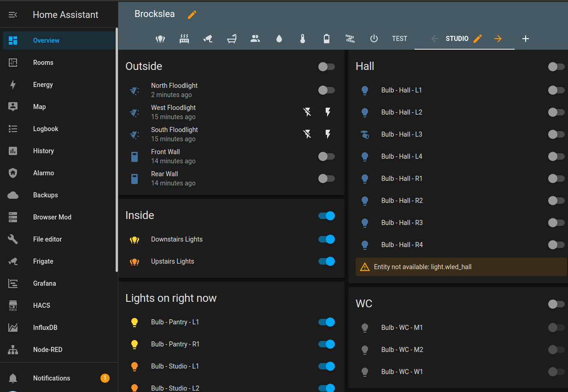This screenshot has width=568, height=392.
Task: Click the sidebar vertical scrollbar
Action: [x=117, y=150]
